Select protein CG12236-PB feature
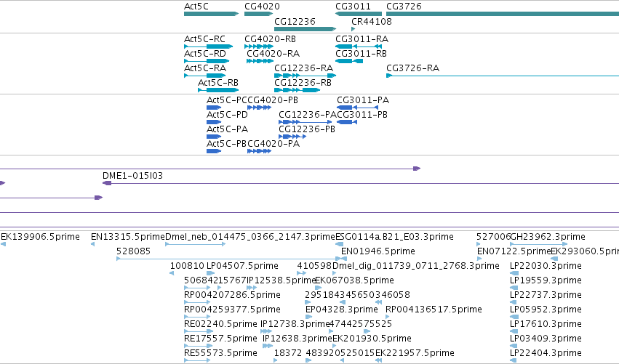This screenshot has height=364, width=619. (292, 137)
